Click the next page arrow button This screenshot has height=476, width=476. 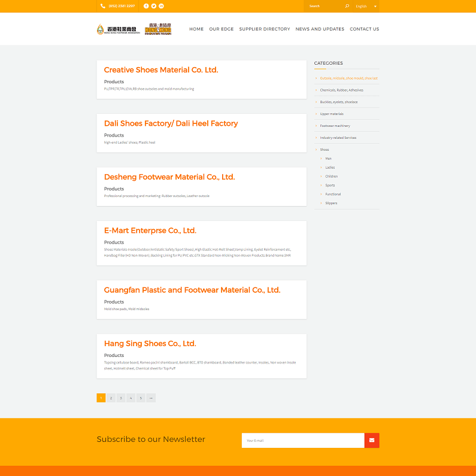pyautogui.click(x=151, y=398)
